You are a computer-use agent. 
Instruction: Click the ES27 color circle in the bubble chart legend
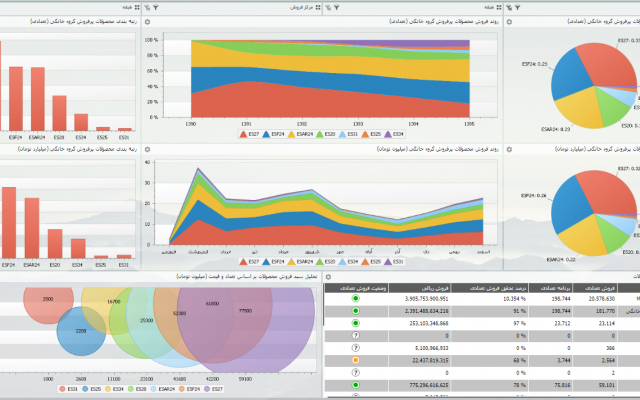point(207,389)
